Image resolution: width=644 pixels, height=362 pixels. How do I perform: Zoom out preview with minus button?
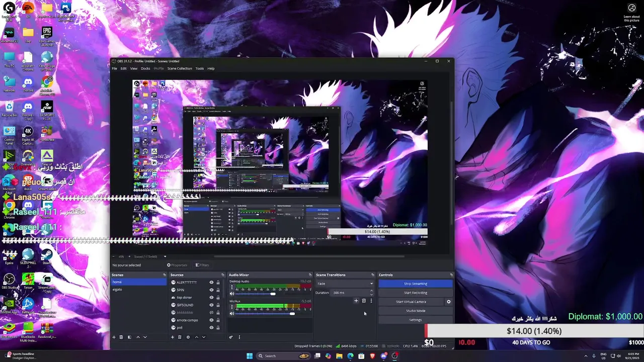tap(114, 256)
